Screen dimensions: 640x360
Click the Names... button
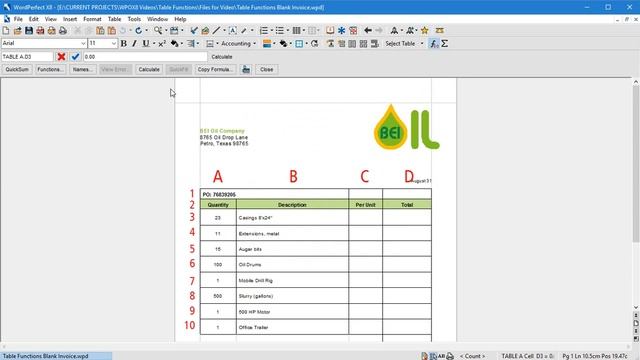(x=82, y=69)
